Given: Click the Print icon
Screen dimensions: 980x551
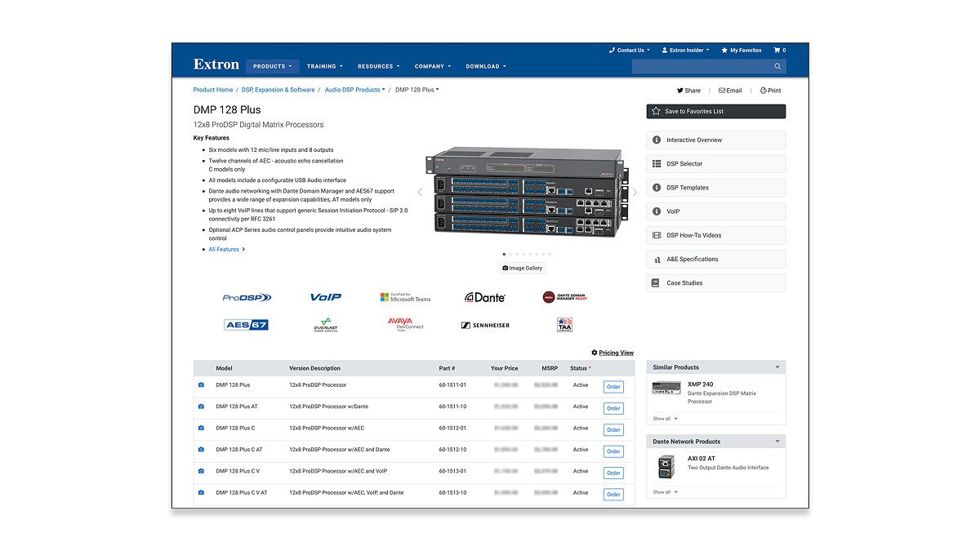Looking at the screenshot, I should click(x=764, y=90).
